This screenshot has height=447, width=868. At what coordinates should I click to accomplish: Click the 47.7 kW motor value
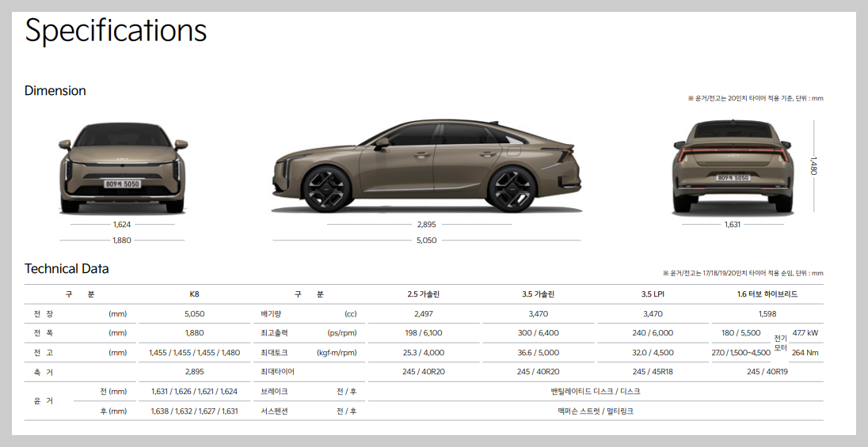click(x=805, y=333)
